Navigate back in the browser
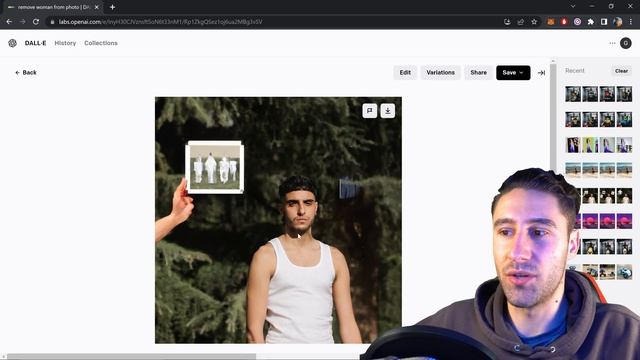The width and height of the screenshot is (640, 360). click(9, 22)
